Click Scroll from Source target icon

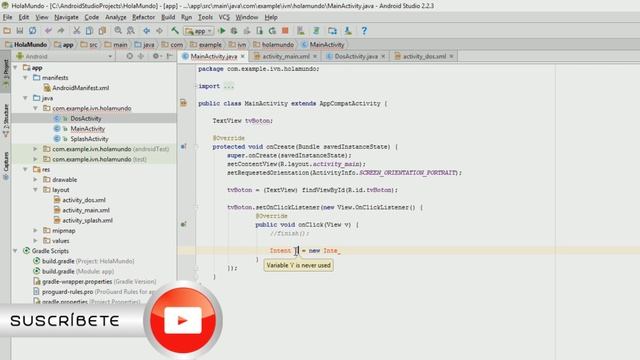(x=129, y=56)
